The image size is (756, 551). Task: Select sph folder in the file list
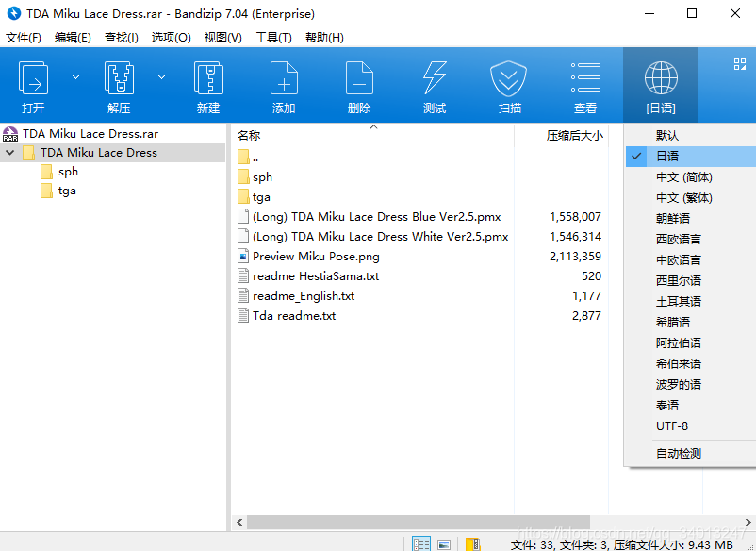click(x=255, y=177)
